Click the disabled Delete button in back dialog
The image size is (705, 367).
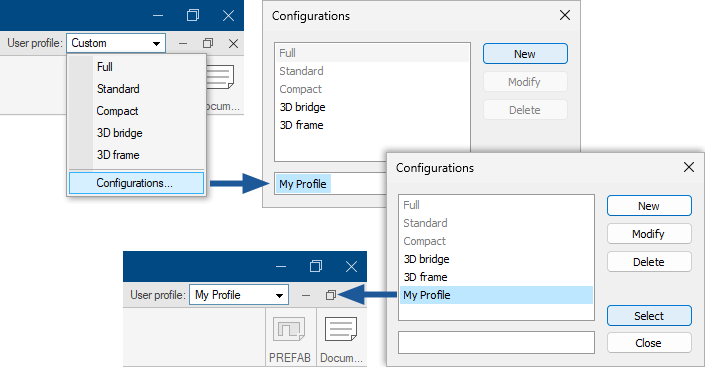point(525,110)
